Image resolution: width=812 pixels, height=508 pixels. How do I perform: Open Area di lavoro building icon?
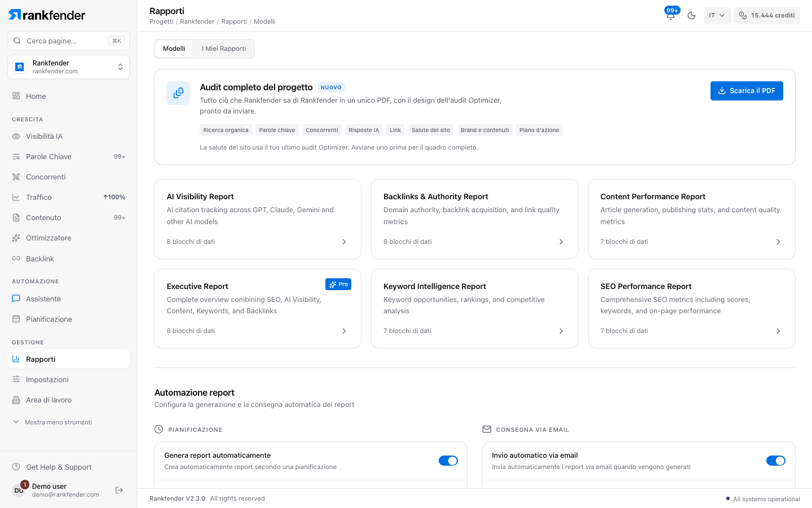pos(16,400)
